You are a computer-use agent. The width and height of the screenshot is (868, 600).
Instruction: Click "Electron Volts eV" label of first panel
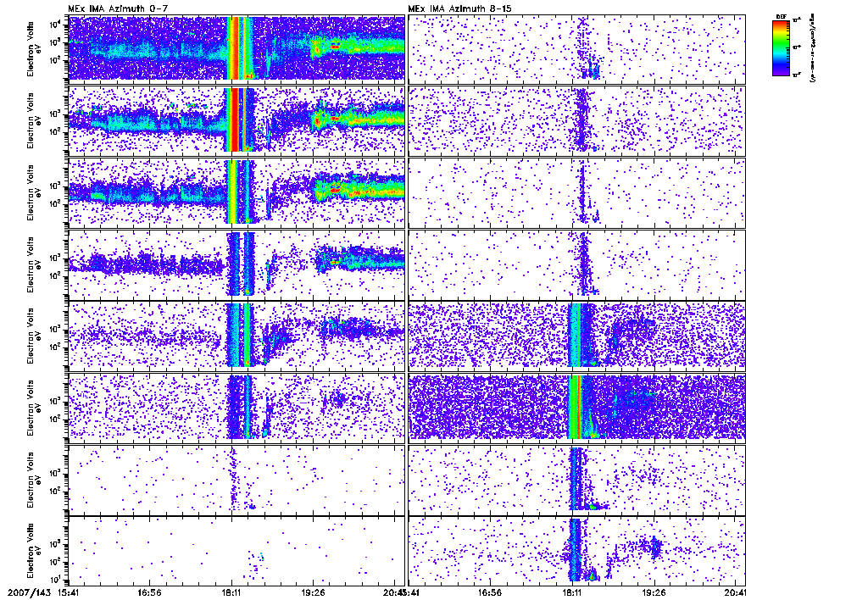point(34,48)
